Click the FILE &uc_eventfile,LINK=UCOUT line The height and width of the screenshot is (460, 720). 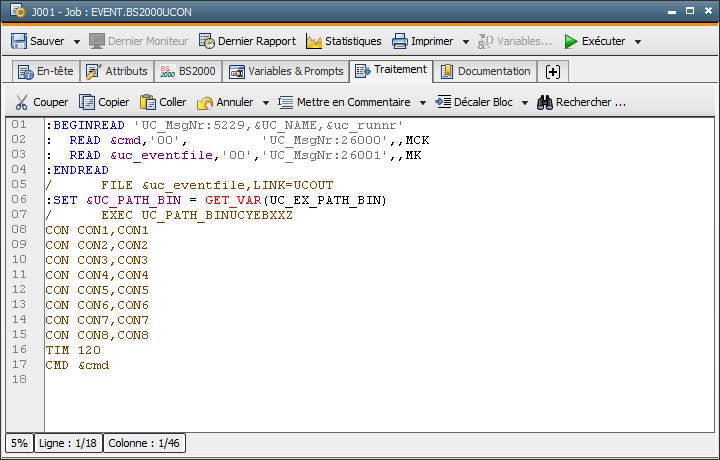[189, 185]
